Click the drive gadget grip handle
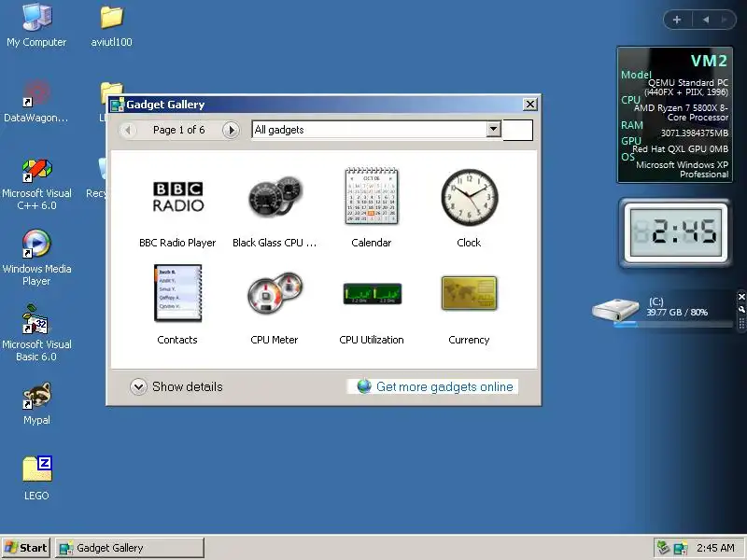Viewport: 747px width, 560px height. click(x=741, y=323)
